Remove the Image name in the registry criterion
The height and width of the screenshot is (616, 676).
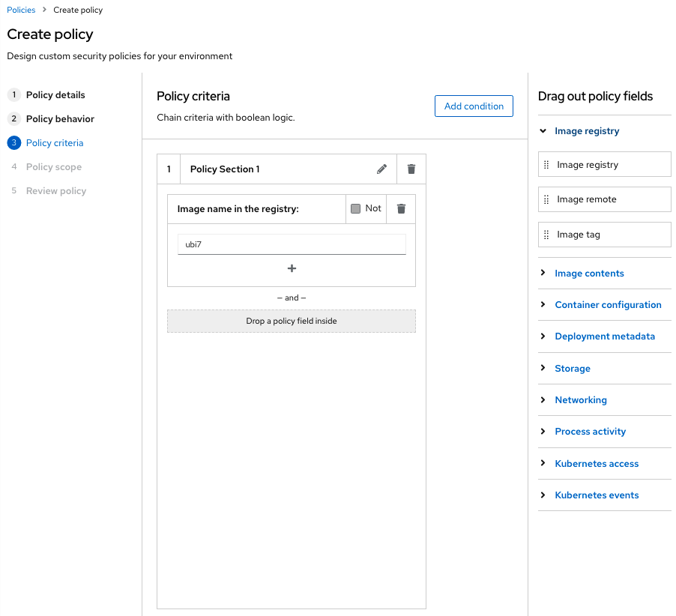(x=401, y=208)
